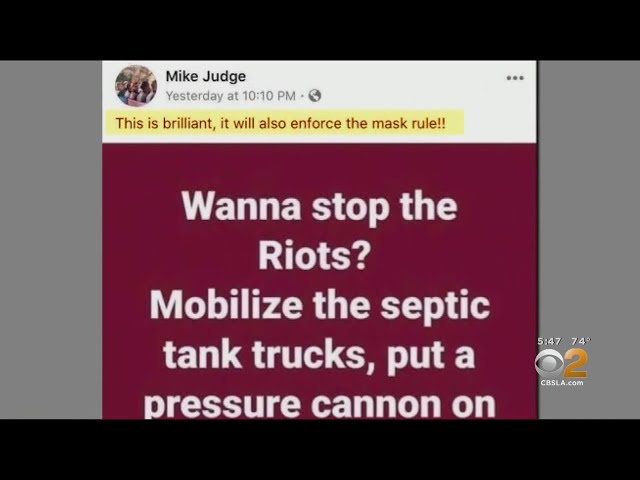
Task: Click the 'tank trucks, put a' line
Action: 319,355
